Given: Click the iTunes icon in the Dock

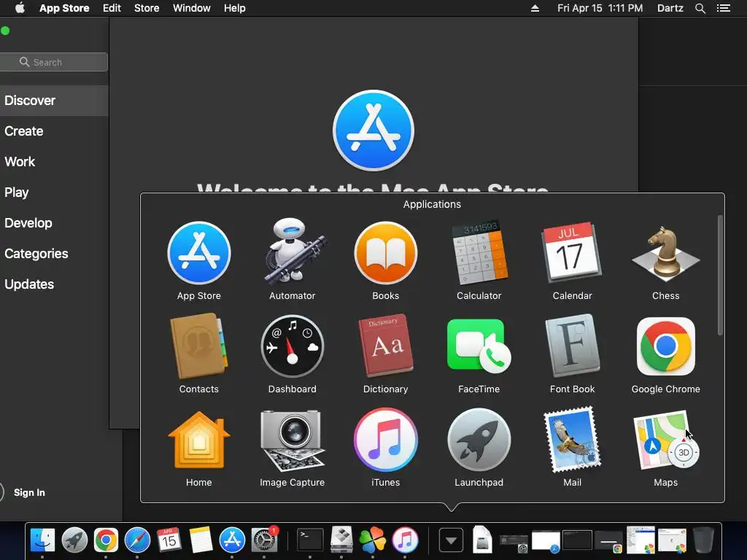Looking at the screenshot, I should point(405,540).
